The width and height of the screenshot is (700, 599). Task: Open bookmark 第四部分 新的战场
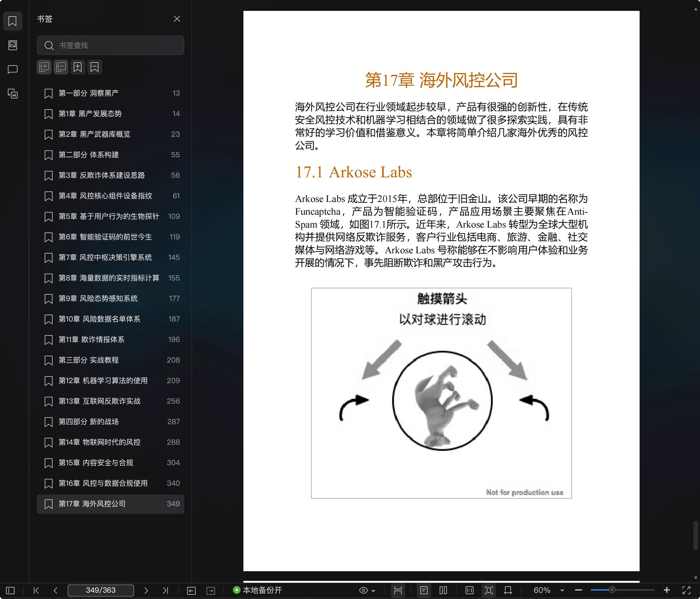coord(111,422)
